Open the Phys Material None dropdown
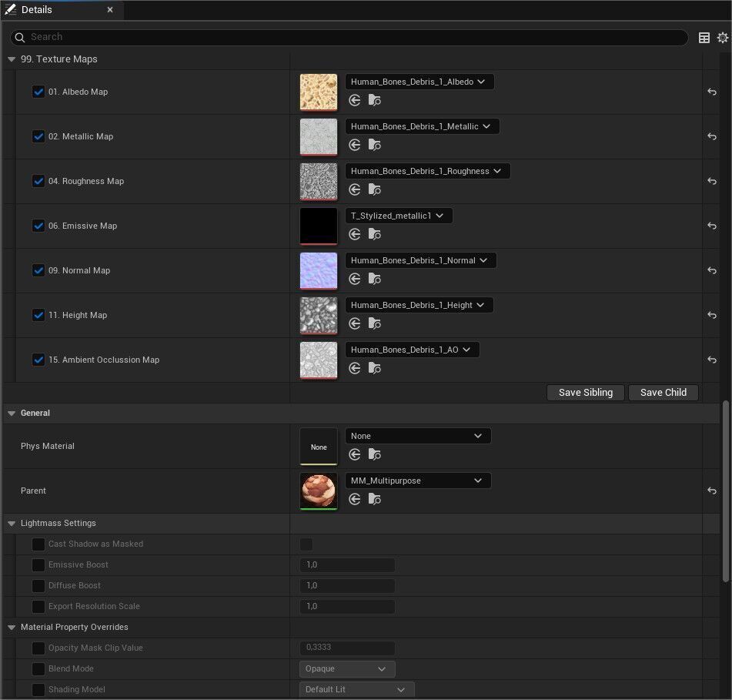Image resolution: width=732 pixels, height=700 pixels. click(418, 436)
